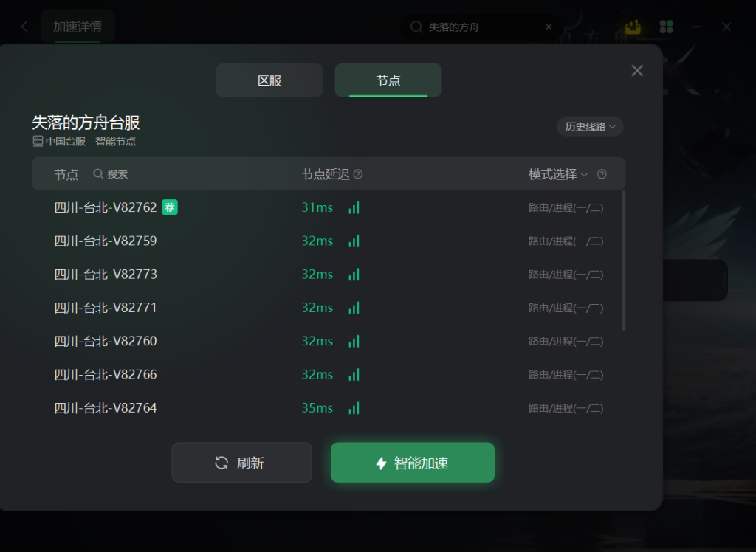Select node 四川-台北-V82773
This screenshot has height=552, width=756.
point(329,275)
